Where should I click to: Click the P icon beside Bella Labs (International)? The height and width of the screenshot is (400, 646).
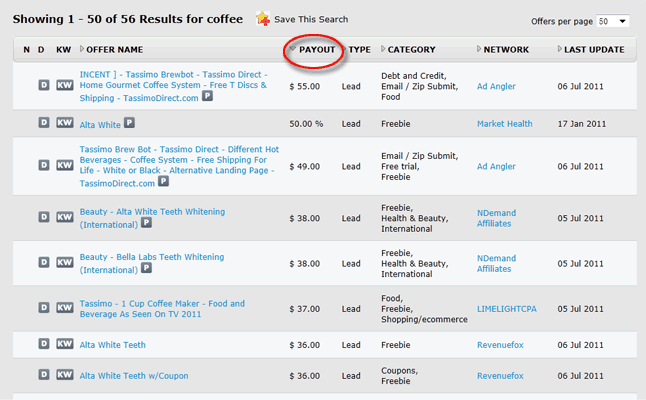point(145,270)
